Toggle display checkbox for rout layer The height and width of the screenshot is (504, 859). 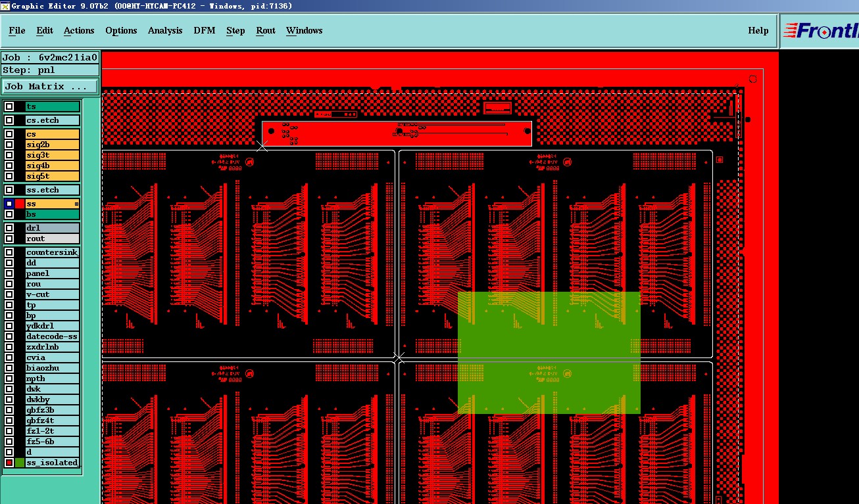click(x=9, y=239)
